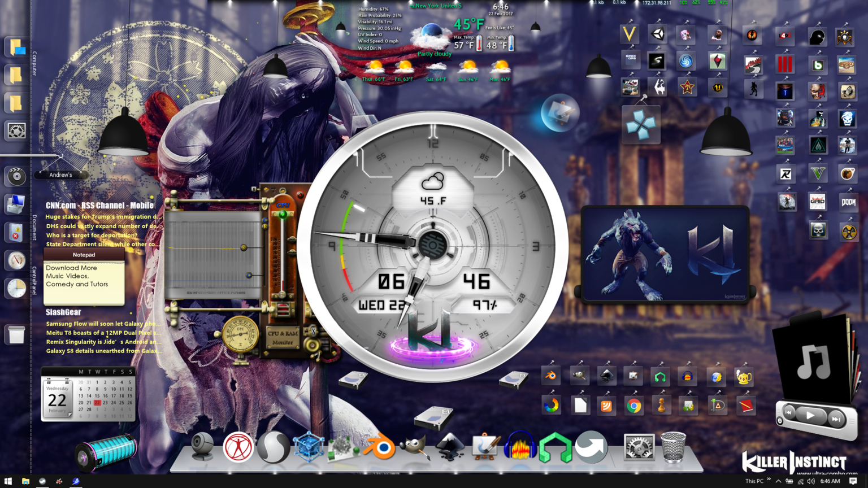Go to previous track in music widget
The height and width of the screenshot is (488, 868).
789,413
